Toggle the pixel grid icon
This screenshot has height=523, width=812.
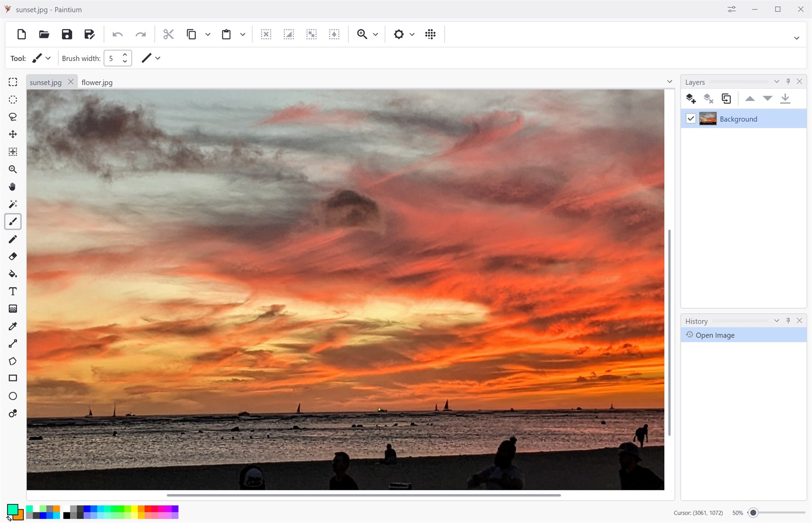(x=430, y=34)
